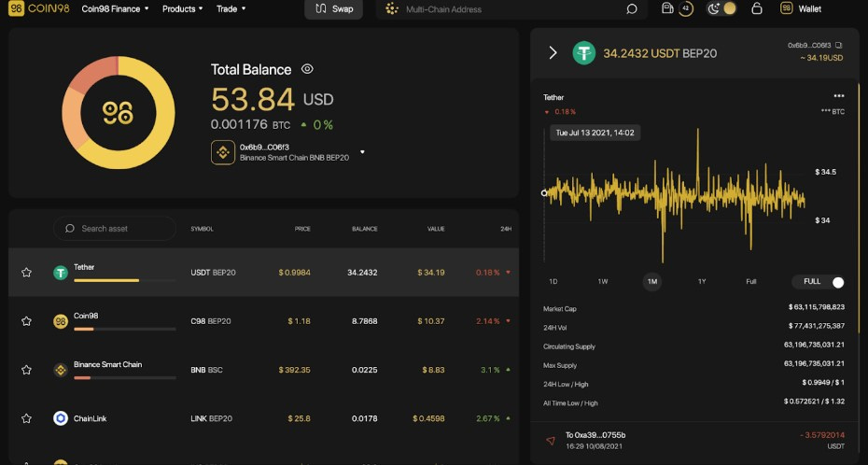The image size is (868, 465).
Task: Star the Tether asset as favorite
Action: [x=26, y=273]
